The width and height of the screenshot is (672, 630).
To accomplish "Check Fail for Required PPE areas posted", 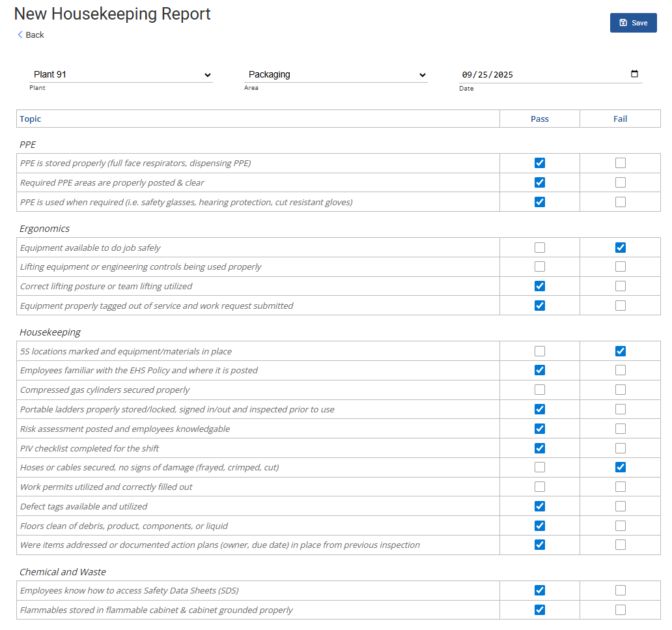I will click(x=621, y=182).
